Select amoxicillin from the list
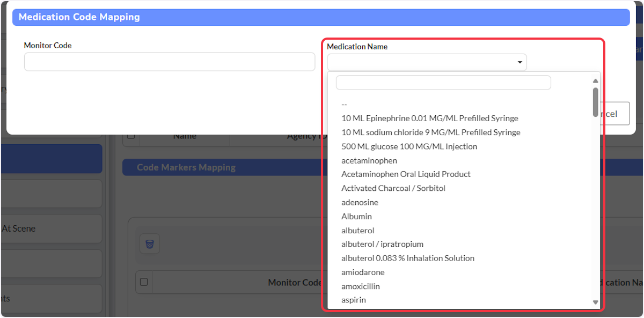 point(361,286)
